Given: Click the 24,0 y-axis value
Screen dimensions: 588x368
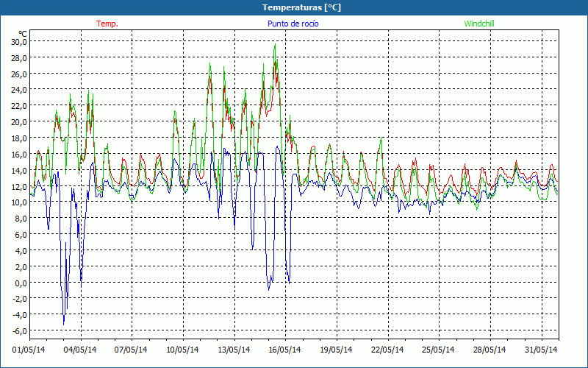Looking at the screenshot, I should [19, 90].
